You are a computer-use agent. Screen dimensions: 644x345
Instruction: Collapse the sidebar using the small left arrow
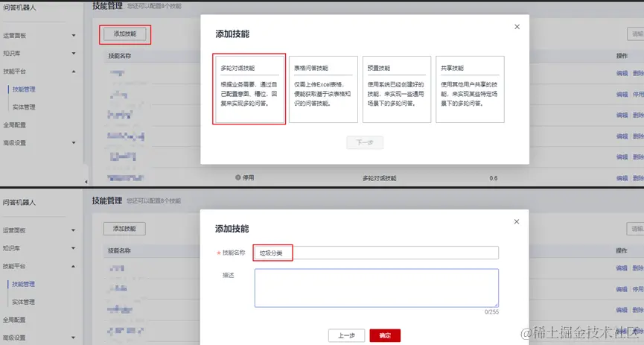pyautogui.click(x=86, y=181)
